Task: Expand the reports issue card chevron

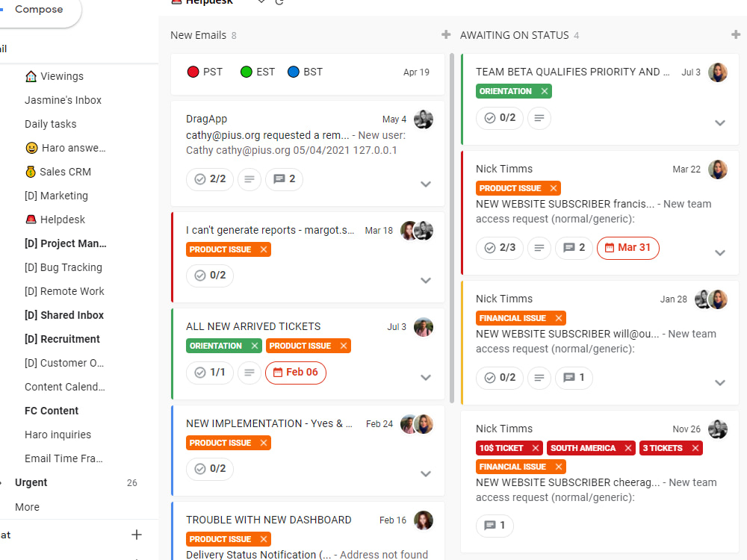Action: [x=426, y=281]
